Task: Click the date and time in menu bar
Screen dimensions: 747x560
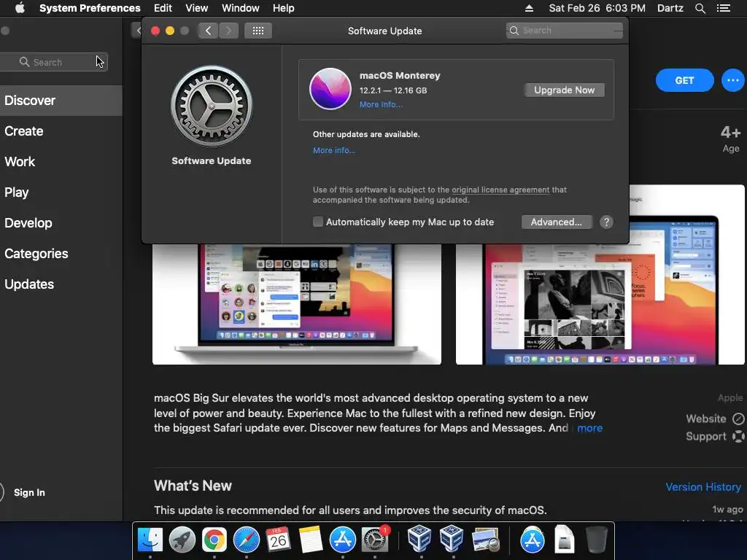Action: coord(597,8)
